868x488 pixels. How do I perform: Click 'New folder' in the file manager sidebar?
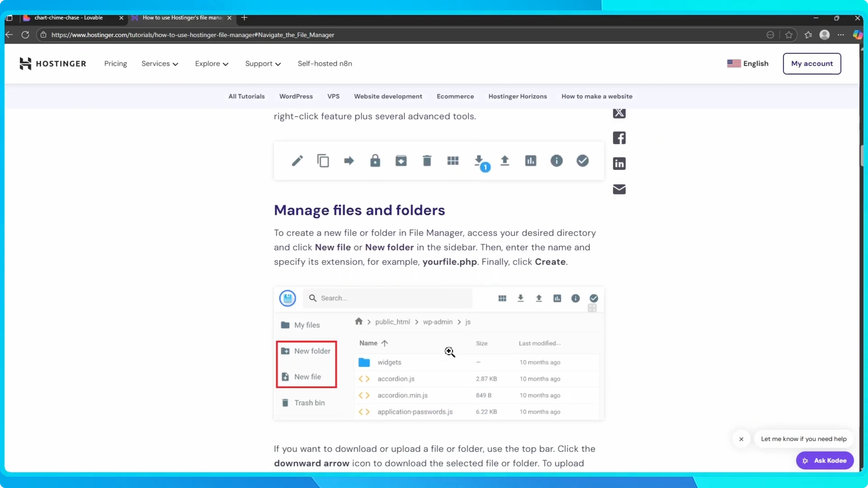pos(306,351)
